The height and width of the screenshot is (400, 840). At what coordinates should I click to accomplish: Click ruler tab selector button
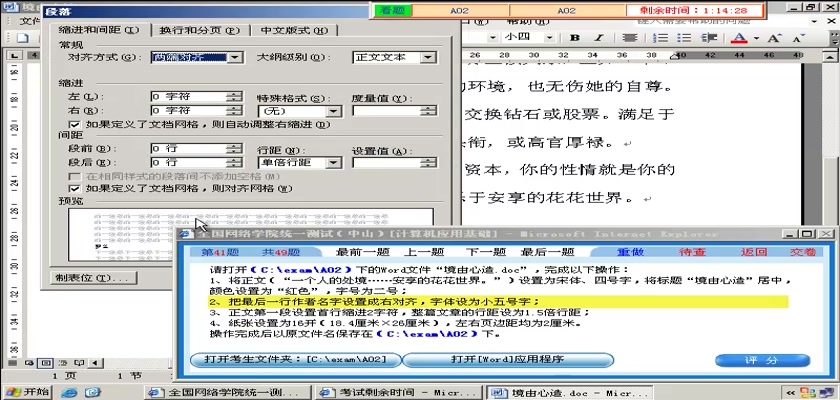[x=15, y=56]
